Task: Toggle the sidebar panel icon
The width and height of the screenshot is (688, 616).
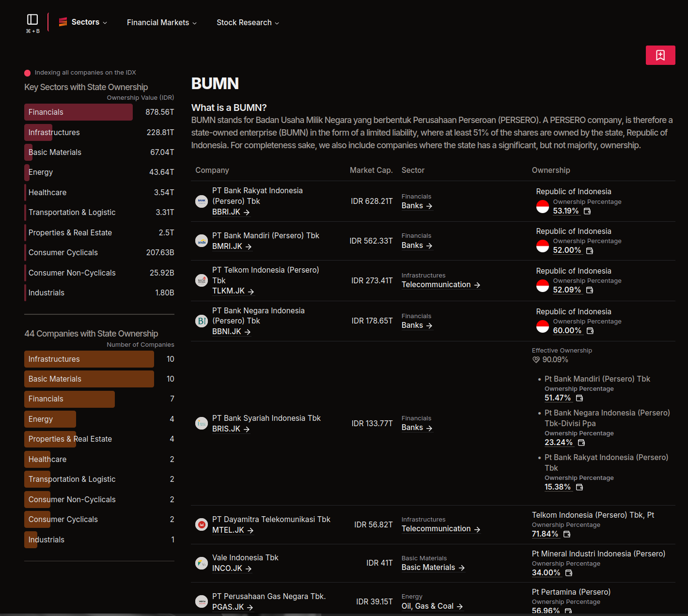Action: [x=32, y=19]
